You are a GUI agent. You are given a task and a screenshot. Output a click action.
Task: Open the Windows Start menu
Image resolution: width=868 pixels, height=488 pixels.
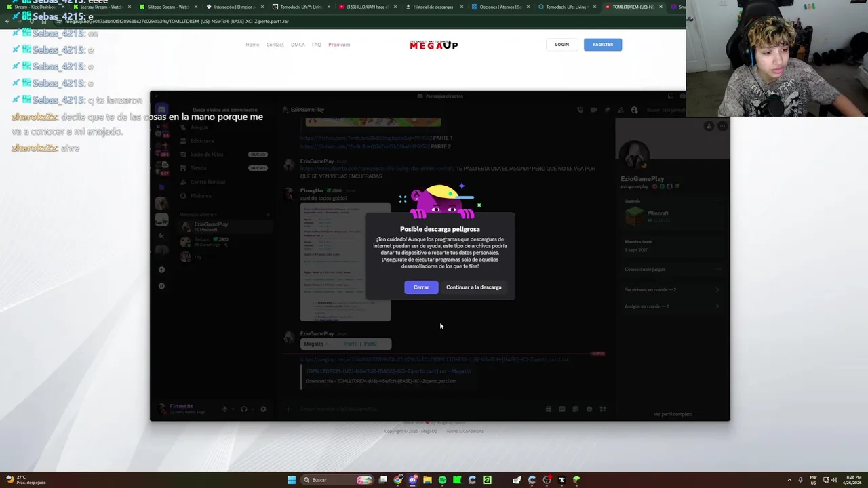coord(292,480)
